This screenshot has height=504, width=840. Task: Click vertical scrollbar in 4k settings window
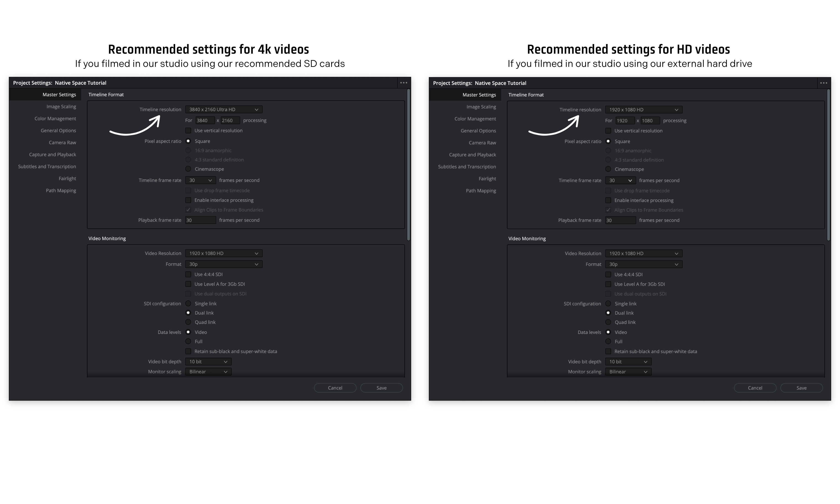pyautogui.click(x=408, y=165)
